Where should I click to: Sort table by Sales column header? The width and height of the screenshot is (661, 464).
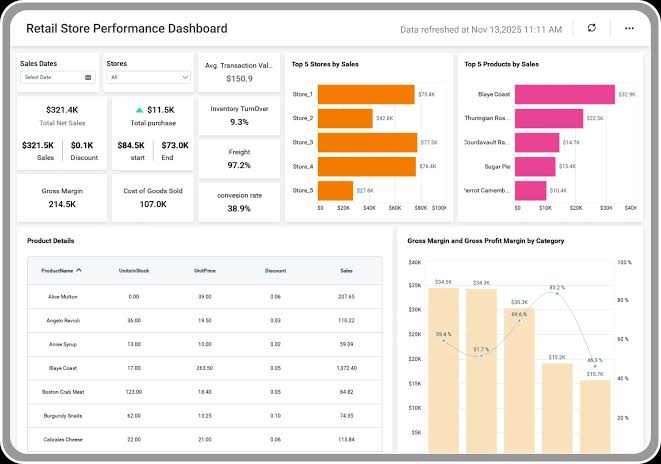click(346, 271)
